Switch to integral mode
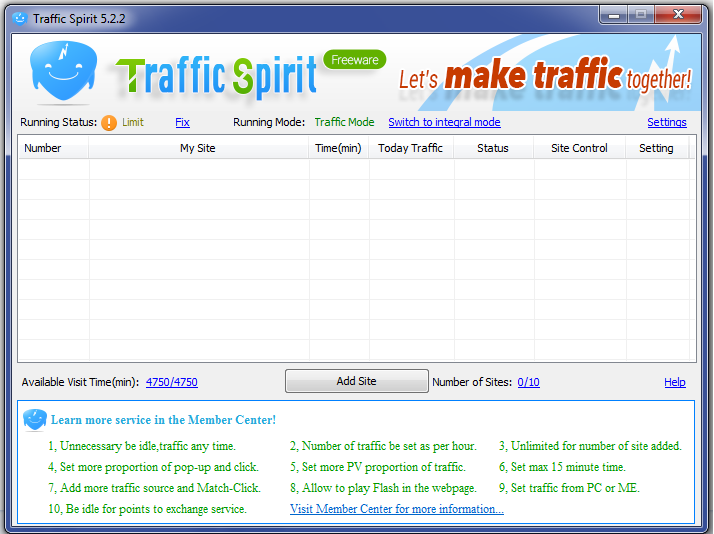Screen dimensions: 714x534 [444, 122]
